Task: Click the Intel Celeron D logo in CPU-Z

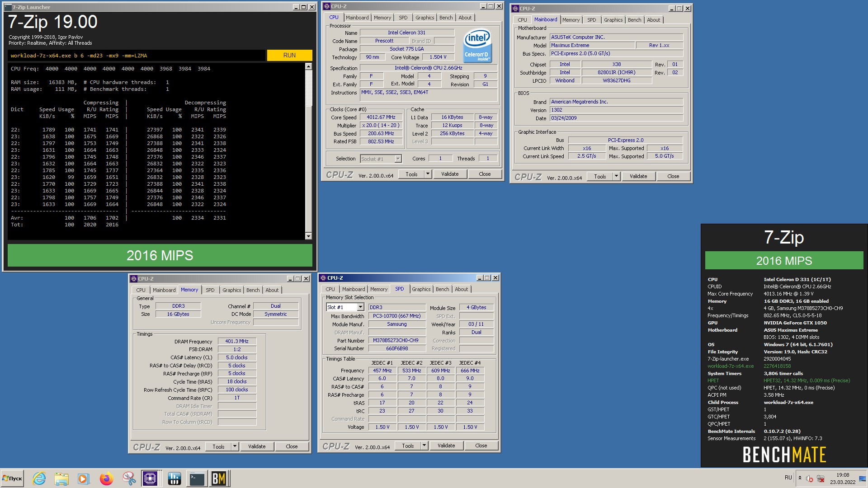Action: pos(477,46)
